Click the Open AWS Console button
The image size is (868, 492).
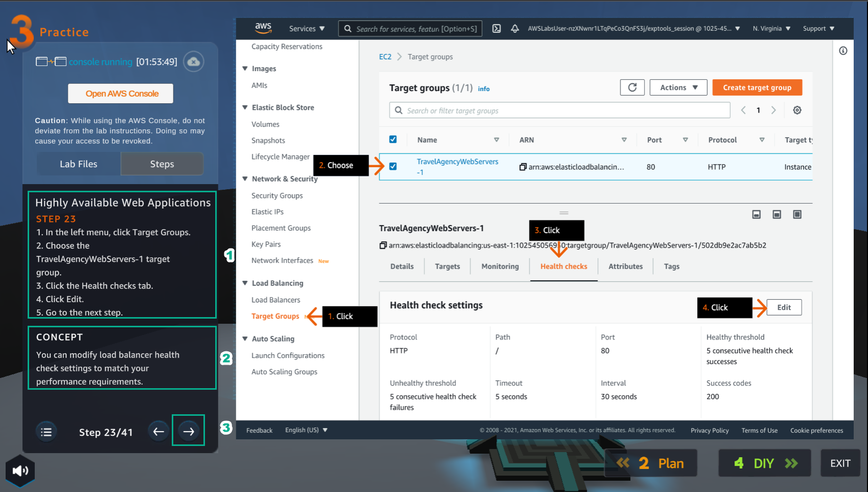click(x=121, y=94)
